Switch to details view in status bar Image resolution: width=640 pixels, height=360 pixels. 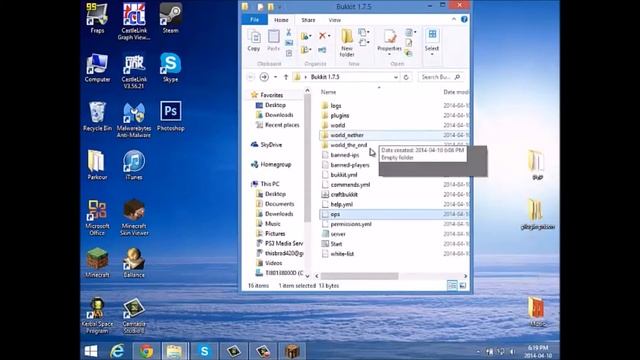tap(452, 286)
